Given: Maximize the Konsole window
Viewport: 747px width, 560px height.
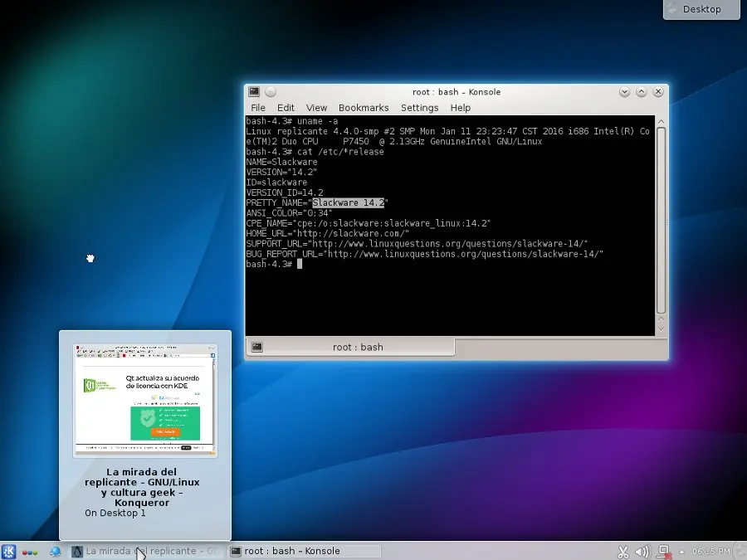Looking at the screenshot, I should click(x=642, y=92).
